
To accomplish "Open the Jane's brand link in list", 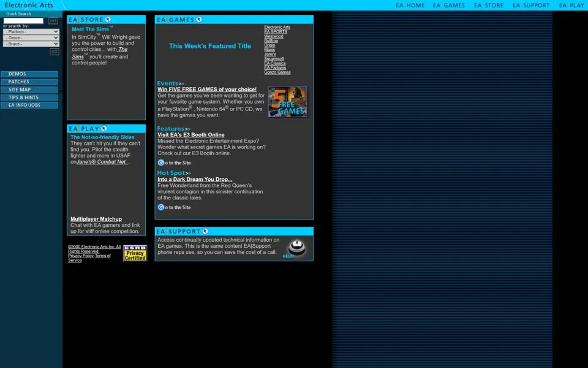I will click(270, 54).
